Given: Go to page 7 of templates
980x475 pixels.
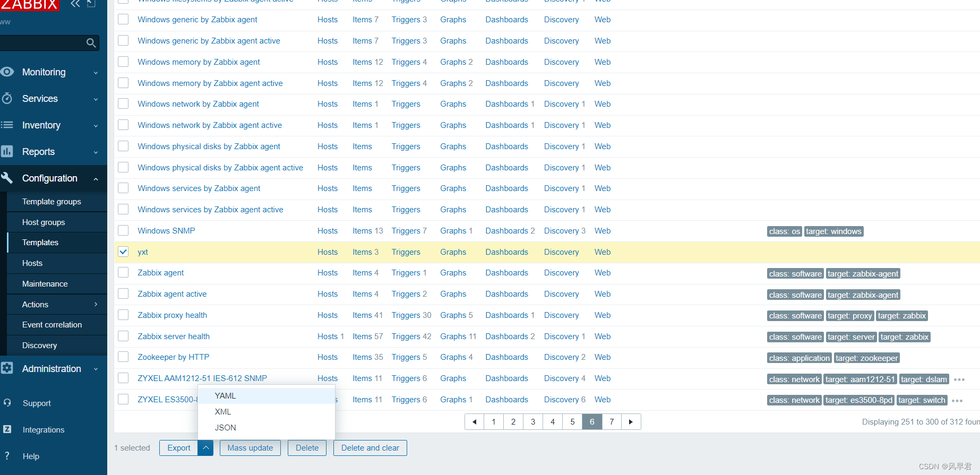Looking at the screenshot, I should tap(612, 422).
